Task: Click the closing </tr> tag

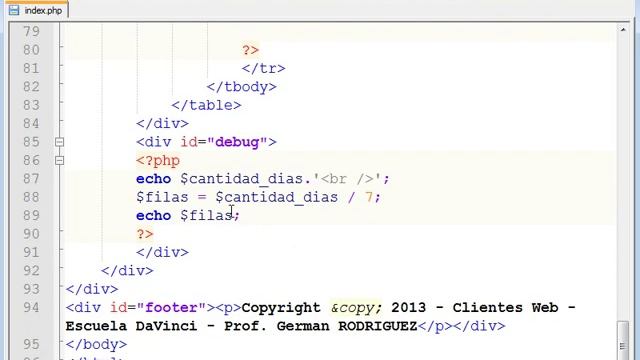Action: tap(263, 69)
